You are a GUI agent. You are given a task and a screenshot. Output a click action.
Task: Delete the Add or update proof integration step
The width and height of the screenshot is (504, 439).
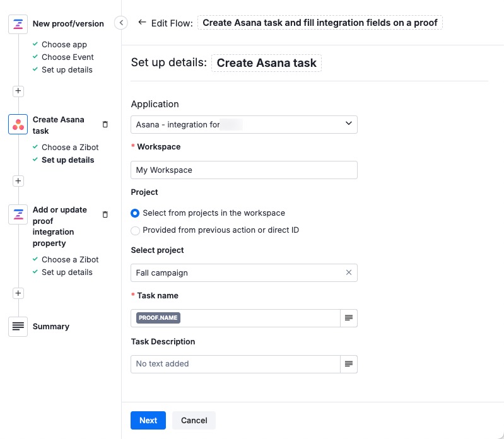(x=105, y=214)
